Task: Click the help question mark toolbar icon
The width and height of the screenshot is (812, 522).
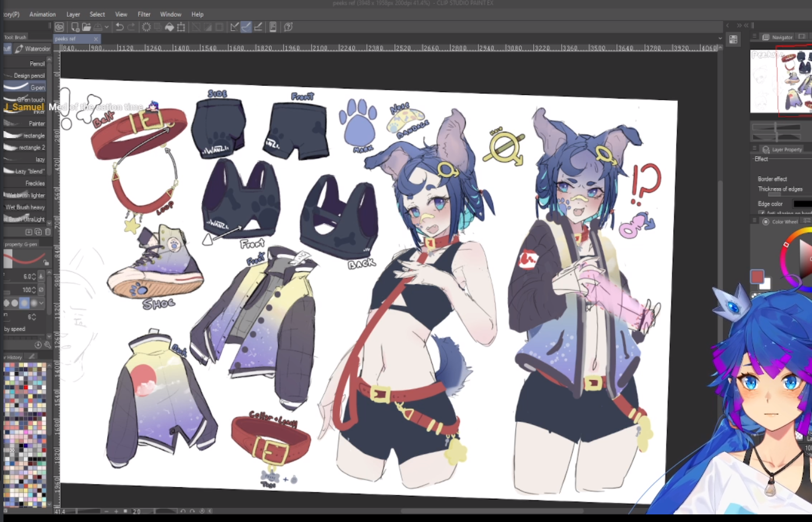Action: [x=288, y=27]
